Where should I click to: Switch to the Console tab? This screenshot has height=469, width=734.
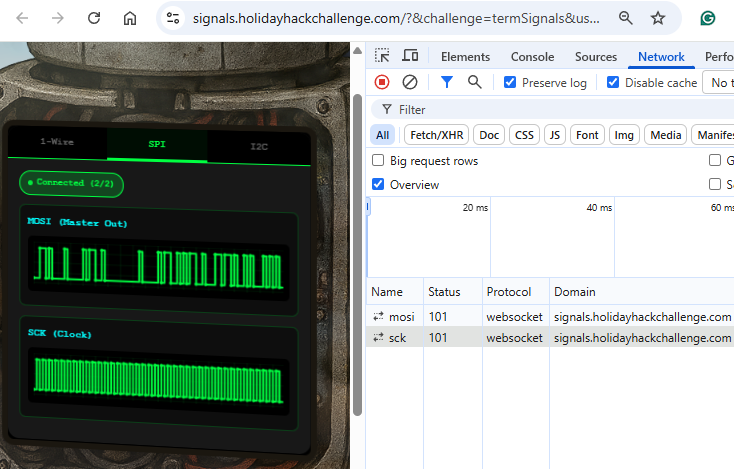tap(532, 57)
